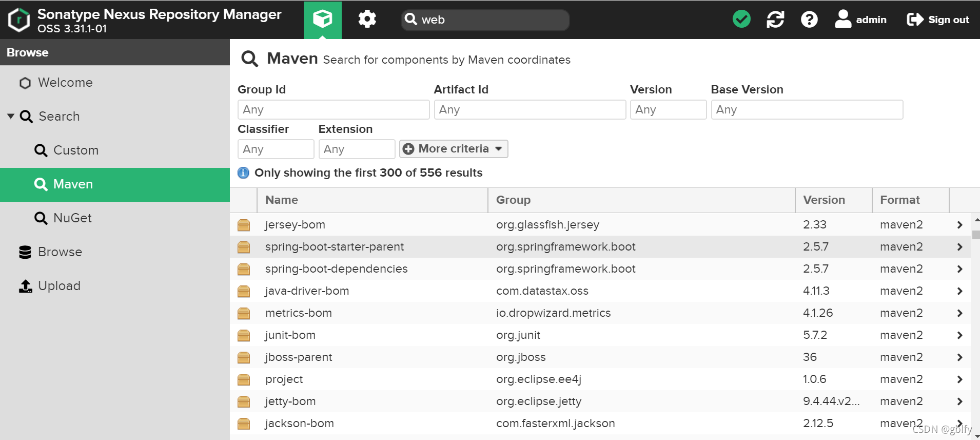Select the org.eclipse.ee4j group cell
Image resolution: width=980 pixels, height=440 pixels.
tap(538, 379)
